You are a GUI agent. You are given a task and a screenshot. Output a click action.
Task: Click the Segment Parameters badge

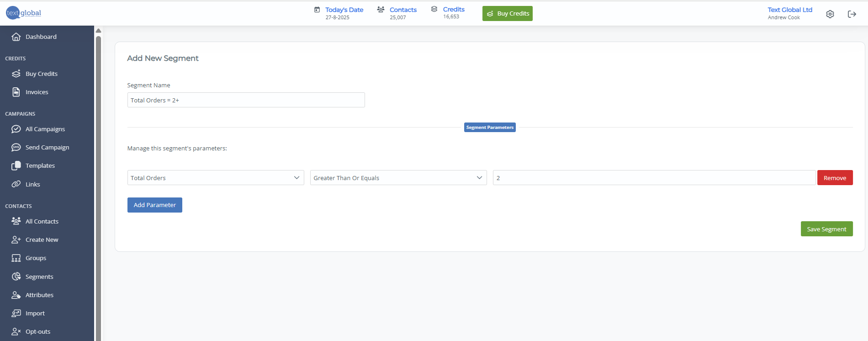[x=490, y=128]
